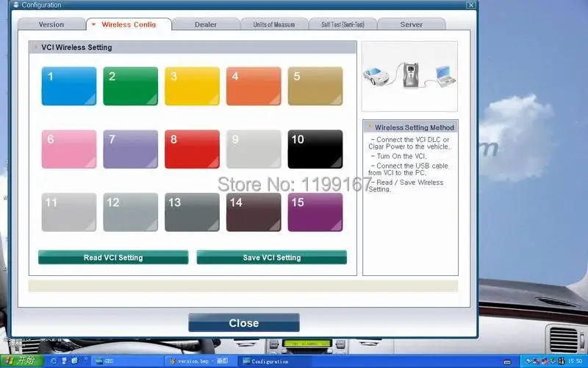Click the 'Turn On the VCI' instruction text
Image resolution: width=588 pixels, height=368 pixels.
[x=398, y=156]
